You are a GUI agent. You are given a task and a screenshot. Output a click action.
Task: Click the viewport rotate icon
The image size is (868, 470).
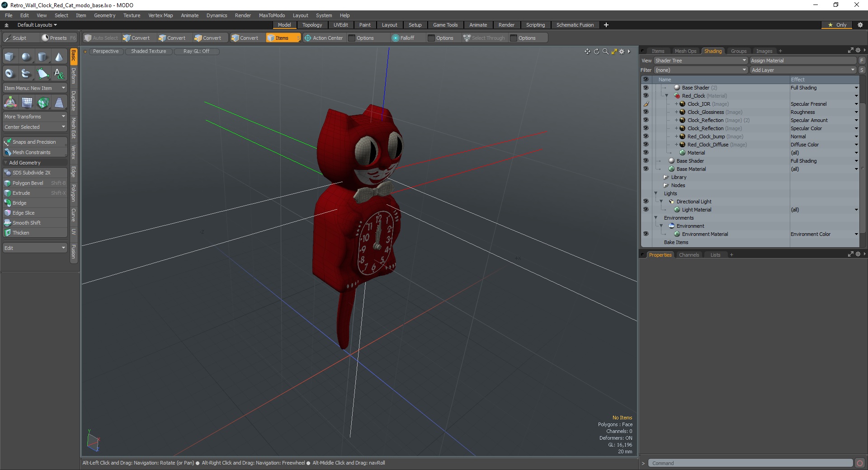[x=596, y=52]
